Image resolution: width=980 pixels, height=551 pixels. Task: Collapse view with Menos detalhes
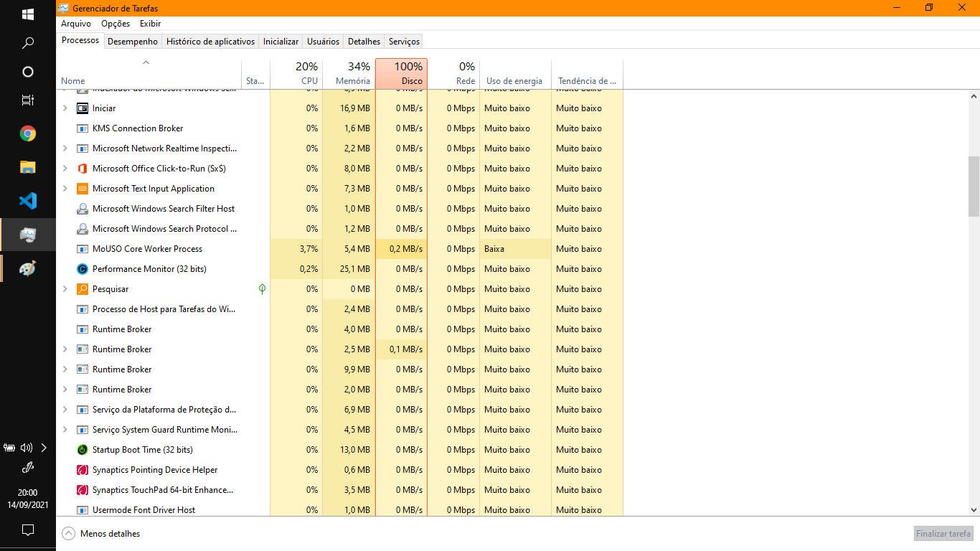(101, 534)
